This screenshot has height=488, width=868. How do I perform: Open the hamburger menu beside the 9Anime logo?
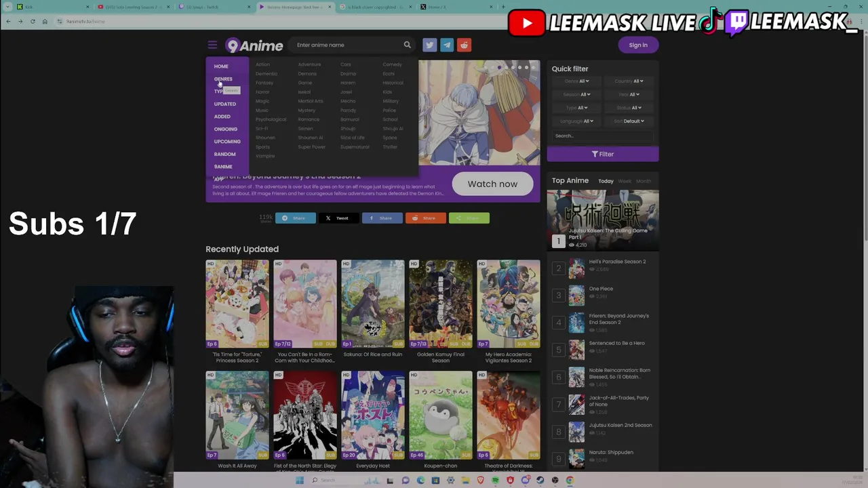tap(212, 45)
